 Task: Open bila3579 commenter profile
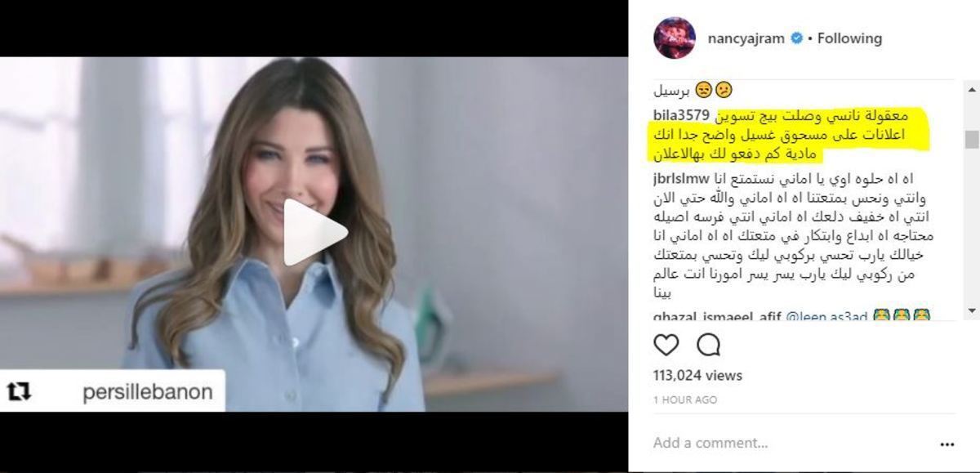681,114
